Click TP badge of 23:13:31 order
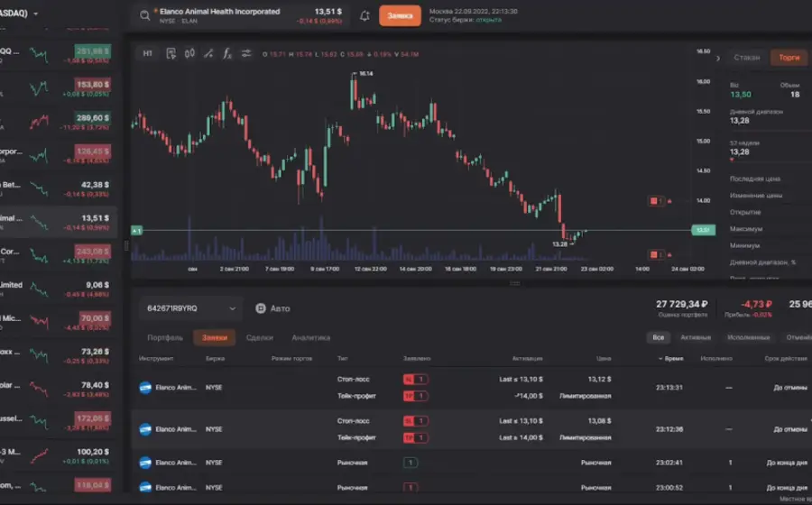 point(415,396)
